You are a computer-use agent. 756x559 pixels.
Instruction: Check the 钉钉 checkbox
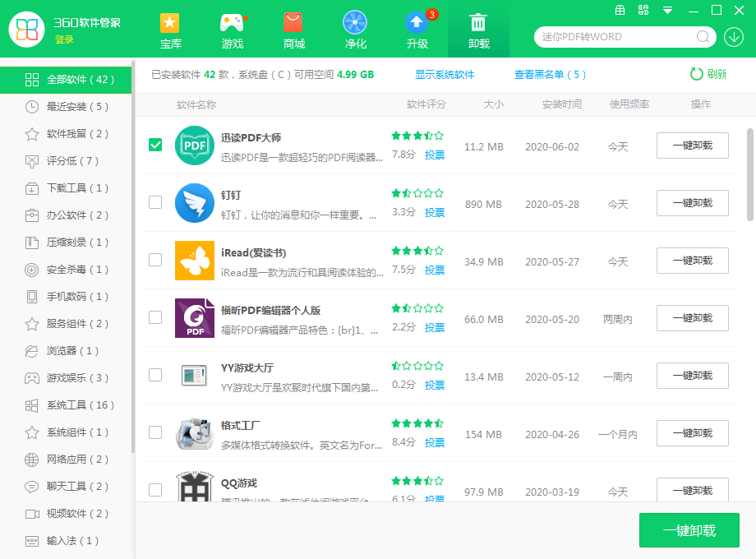[x=155, y=202]
